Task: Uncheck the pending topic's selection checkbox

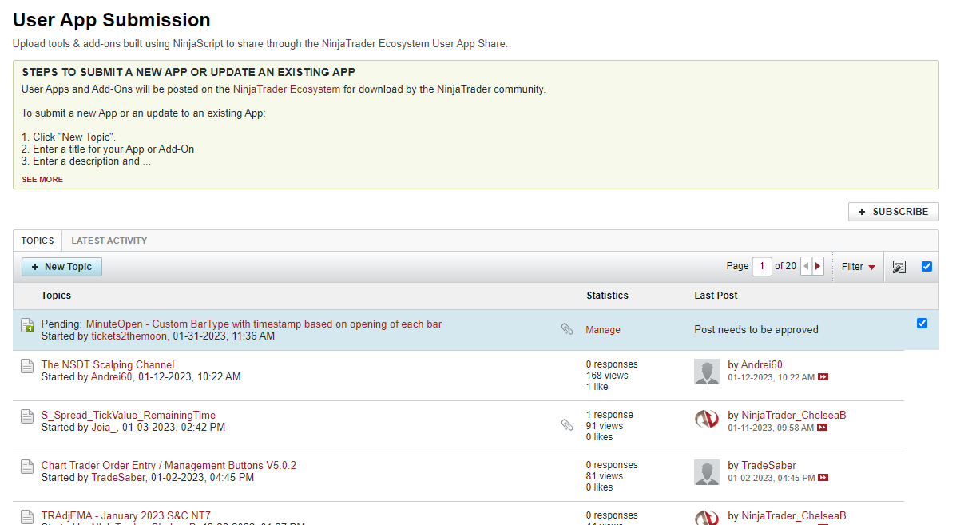Action: pyautogui.click(x=922, y=323)
